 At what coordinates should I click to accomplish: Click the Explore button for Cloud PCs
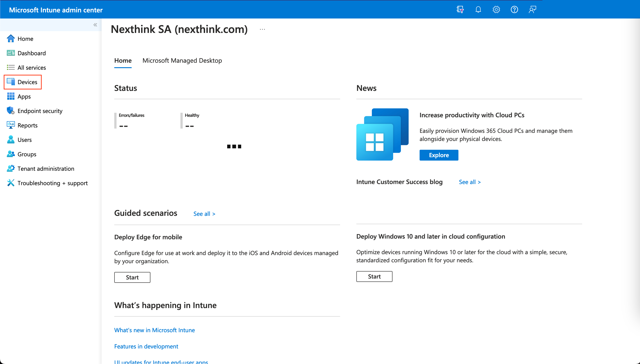coord(439,155)
